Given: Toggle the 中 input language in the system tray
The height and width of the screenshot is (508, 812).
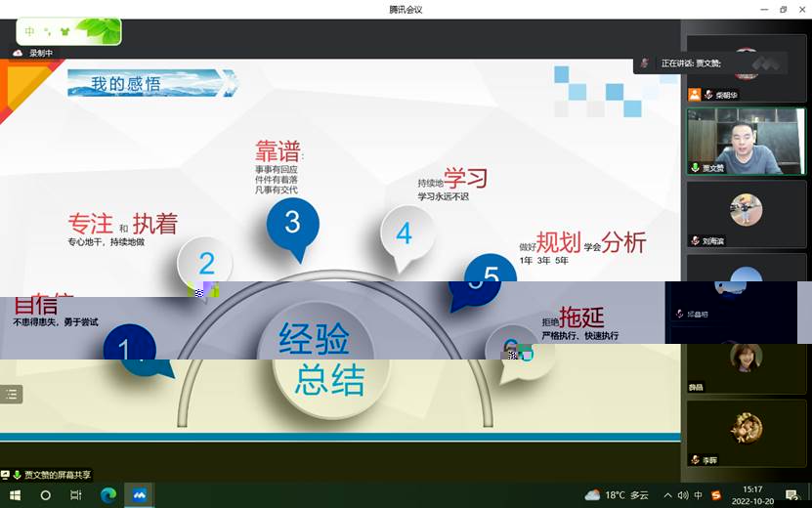Looking at the screenshot, I should 698,495.
